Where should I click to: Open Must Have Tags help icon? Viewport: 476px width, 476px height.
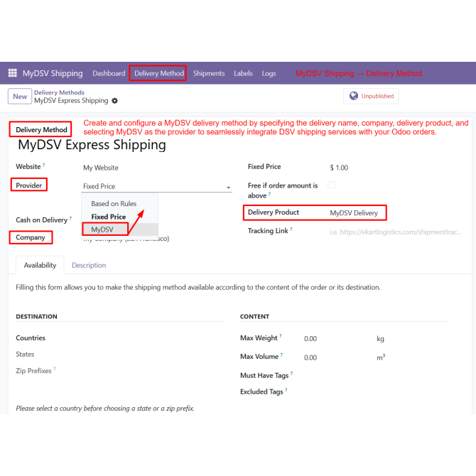tap(292, 374)
